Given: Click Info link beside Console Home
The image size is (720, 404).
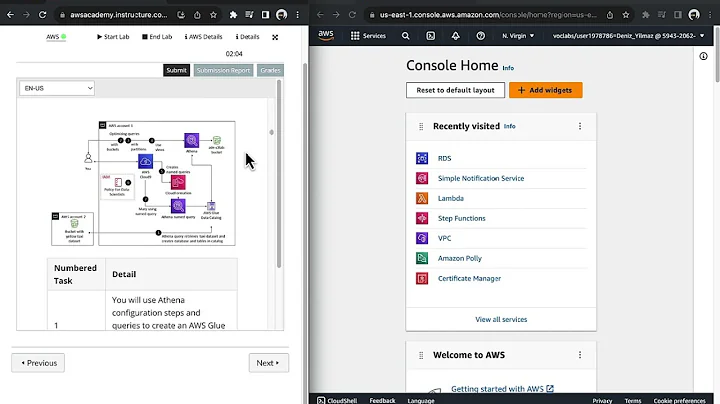Looking at the screenshot, I should [508, 68].
